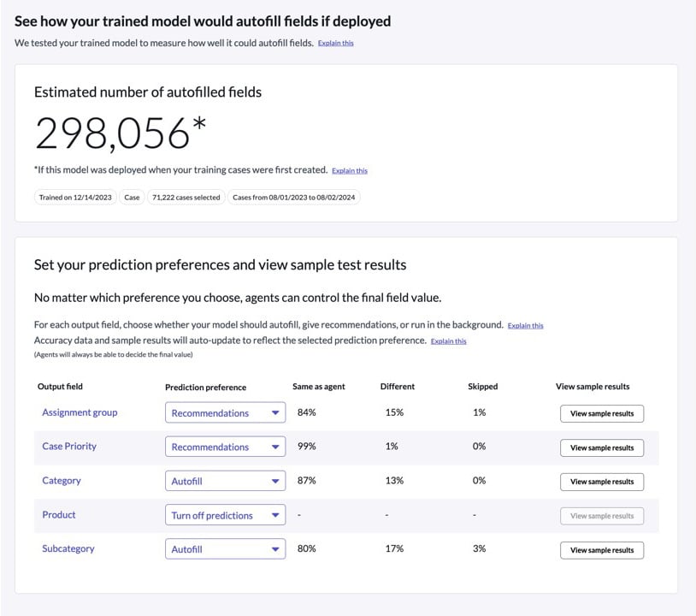
Task: Expand the Subcategory prediction preference dropdown
Action: pyautogui.click(x=225, y=550)
